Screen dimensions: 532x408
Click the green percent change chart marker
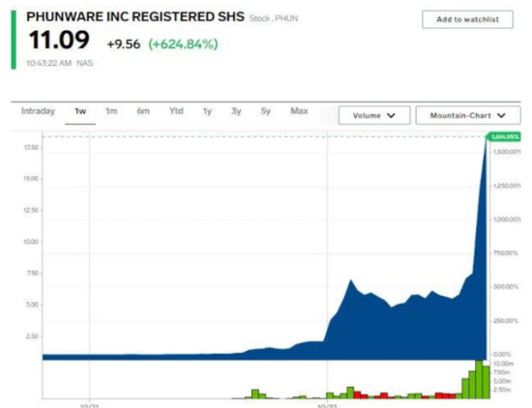[504, 136]
